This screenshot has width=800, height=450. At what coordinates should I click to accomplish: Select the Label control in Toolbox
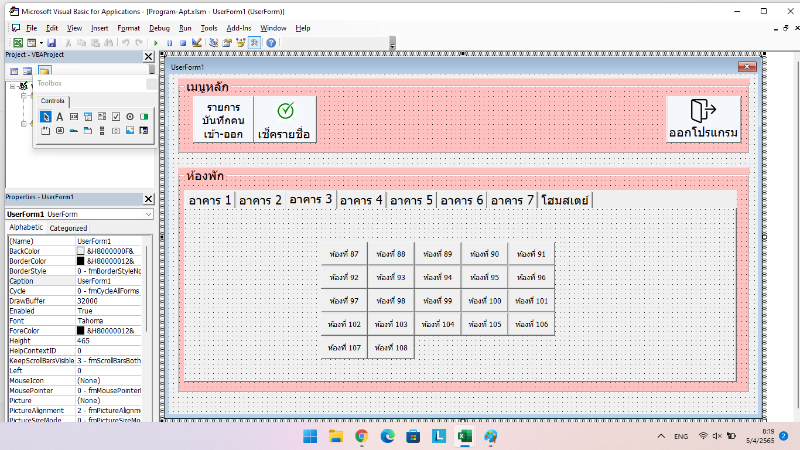pos(60,117)
